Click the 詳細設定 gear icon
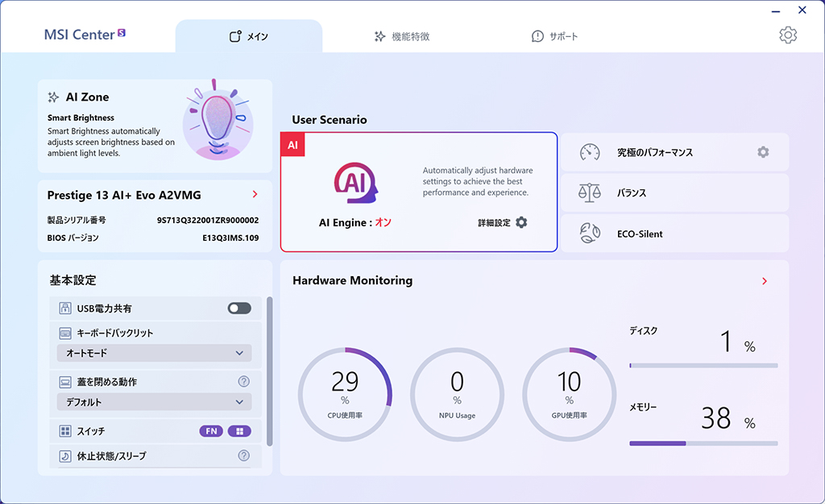Screen dimensions: 825x504 521,222
